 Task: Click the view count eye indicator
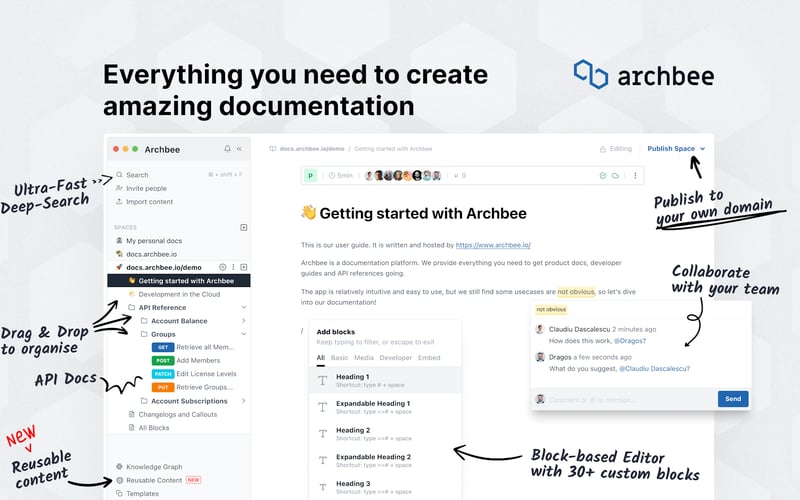tap(460, 176)
